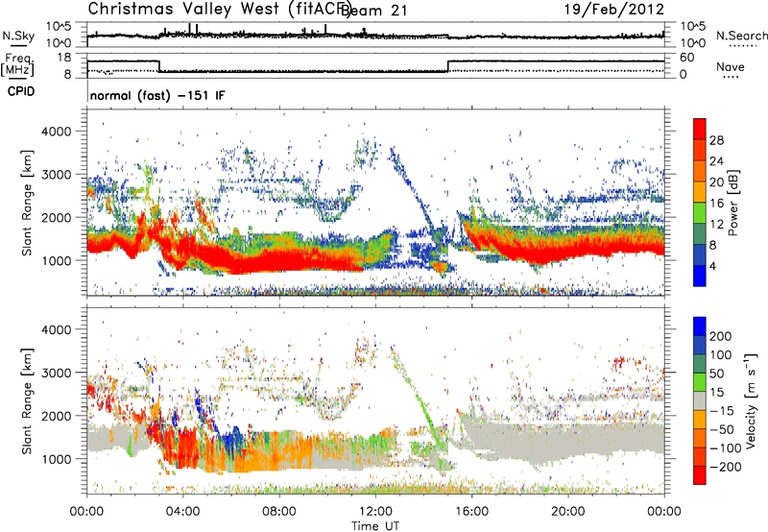This screenshot has width=768, height=532.
Task: Click the '200' Velocity colorbar value
Action: pos(721,336)
